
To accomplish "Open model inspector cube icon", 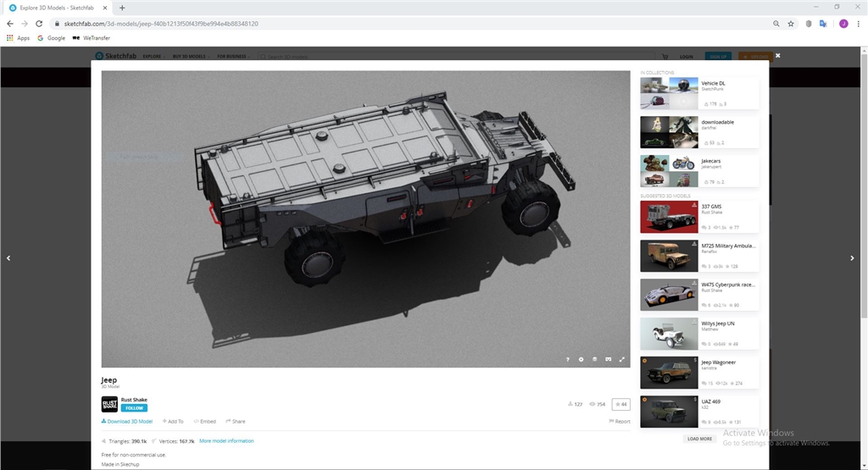I will point(594,359).
